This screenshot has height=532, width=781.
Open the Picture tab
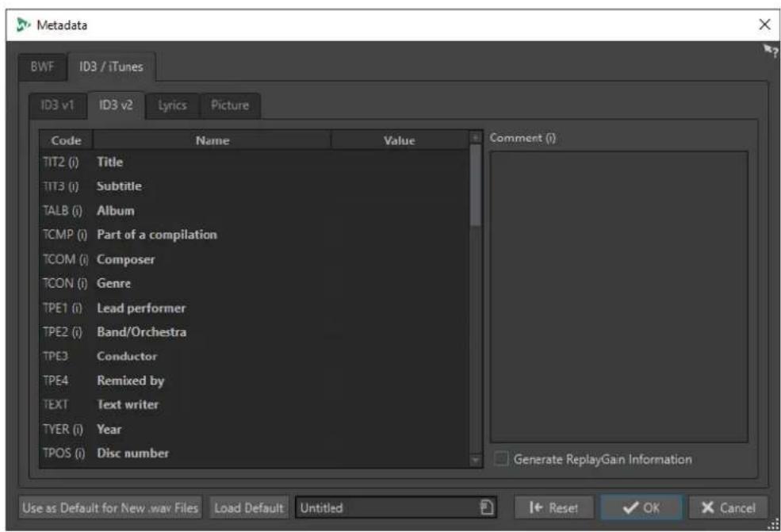point(230,105)
